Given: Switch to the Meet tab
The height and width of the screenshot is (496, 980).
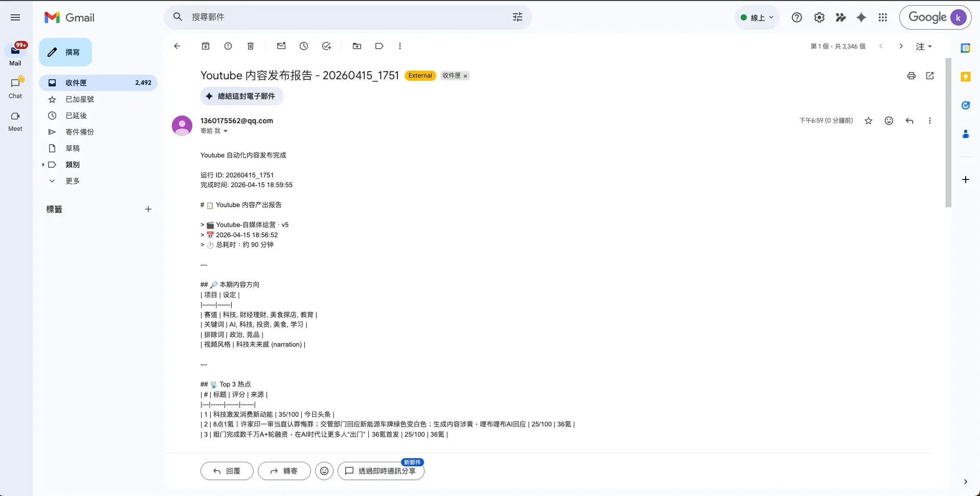Looking at the screenshot, I should coord(15,121).
